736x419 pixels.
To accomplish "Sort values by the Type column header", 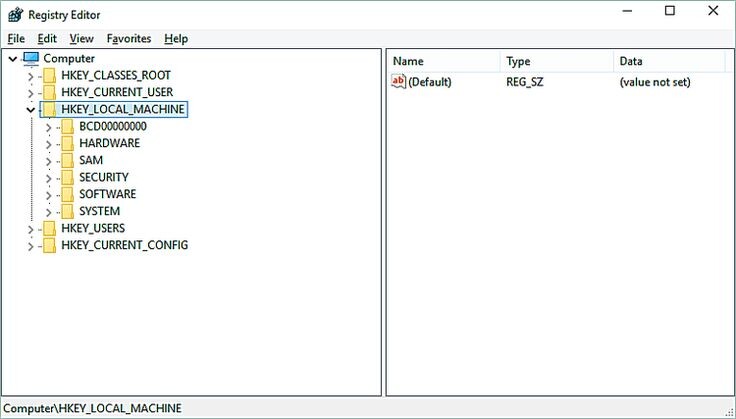I will click(x=557, y=61).
